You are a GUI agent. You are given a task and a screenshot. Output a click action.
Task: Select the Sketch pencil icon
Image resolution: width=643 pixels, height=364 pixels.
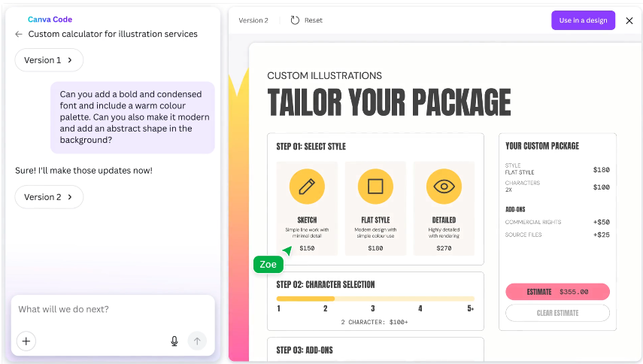pos(307,187)
